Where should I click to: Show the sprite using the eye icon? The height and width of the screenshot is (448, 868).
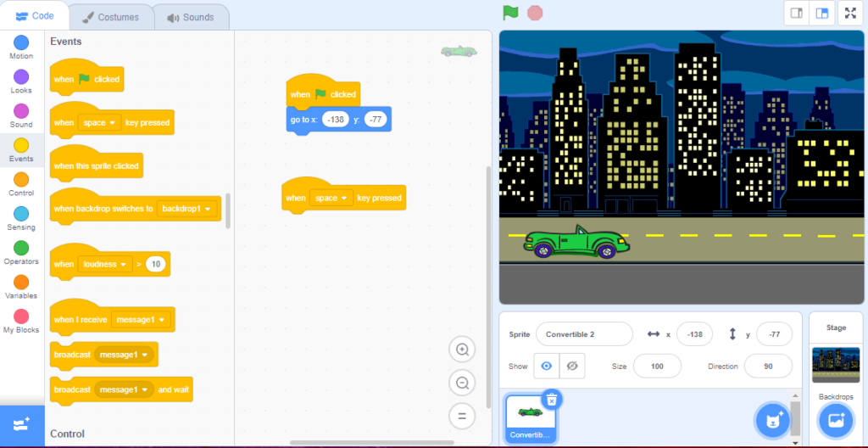coord(547,366)
